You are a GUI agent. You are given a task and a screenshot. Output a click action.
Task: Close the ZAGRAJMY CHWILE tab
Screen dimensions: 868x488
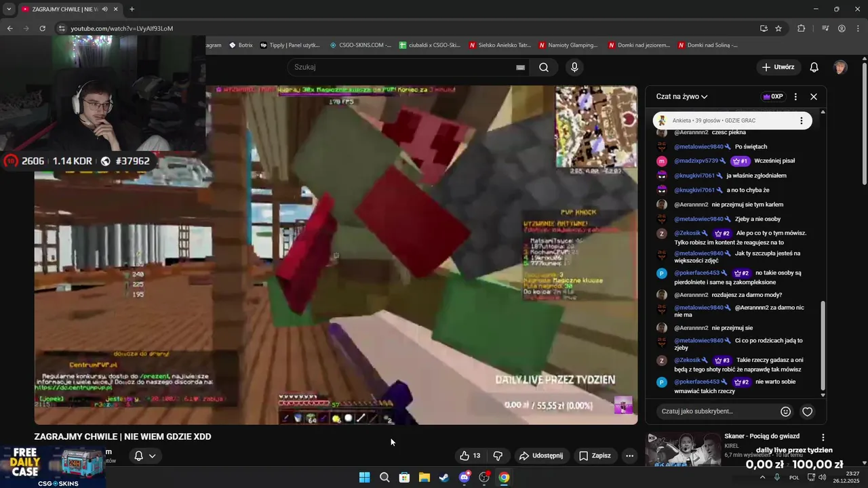click(x=116, y=9)
